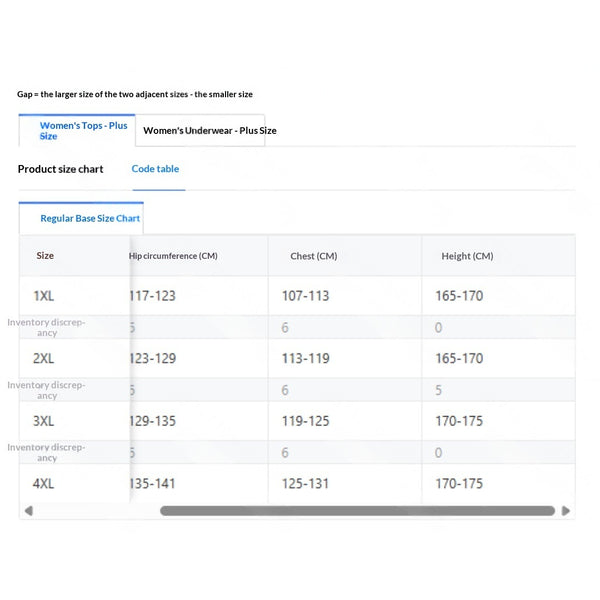Click the 107-113 chest measurement cell
The width and height of the screenshot is (600, 600).
point(305,296)
